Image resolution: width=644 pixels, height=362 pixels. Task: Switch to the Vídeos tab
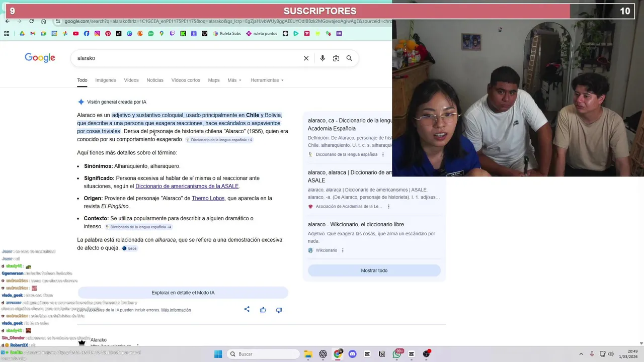coord(131,80)
